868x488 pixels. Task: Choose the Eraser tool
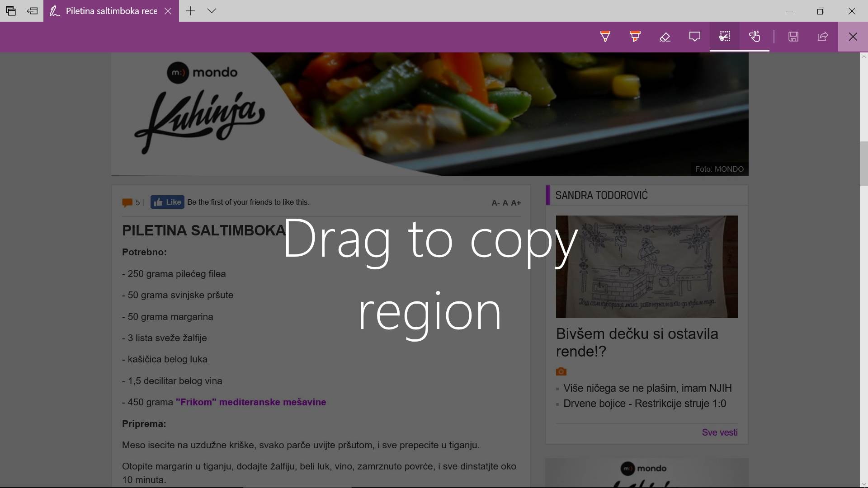(665, 37)
